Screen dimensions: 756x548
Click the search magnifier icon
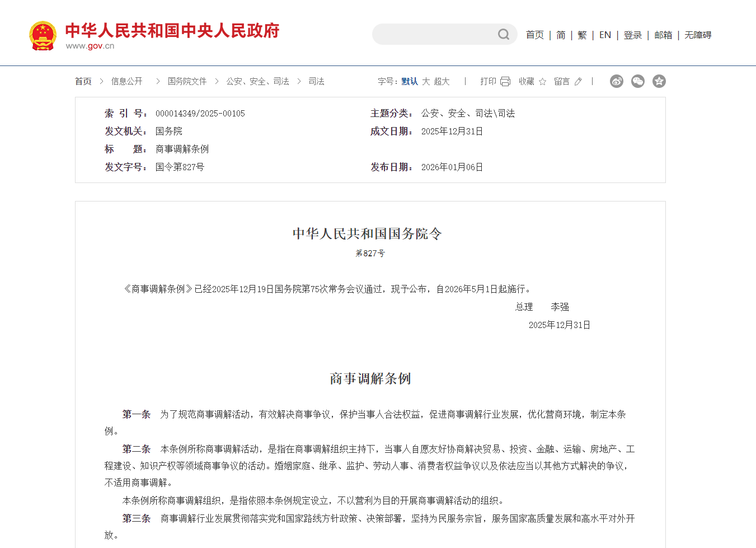click(x=504, y=34)
